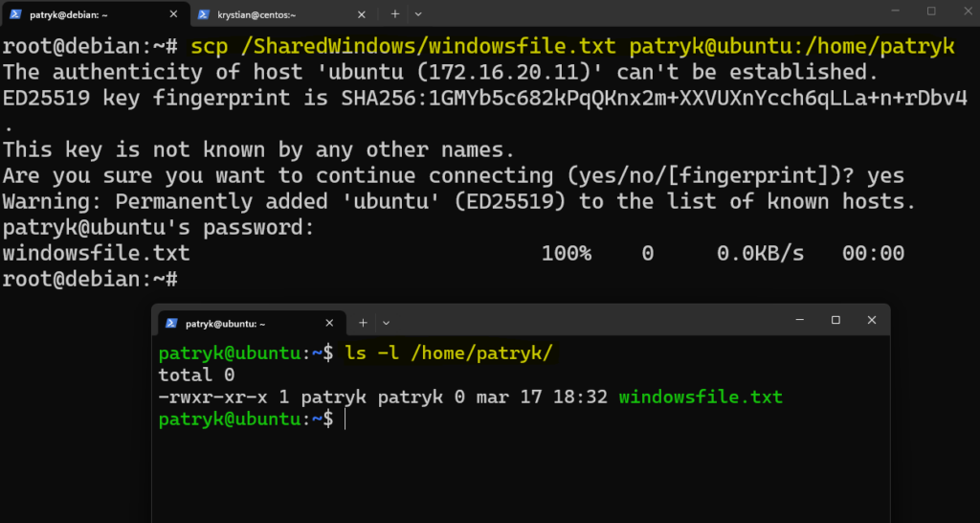Image resolution: width=980 pixels, height=523 pixels.
Task: Maximize the patryk@ubuntu terminal window
Action: [835, 320]
